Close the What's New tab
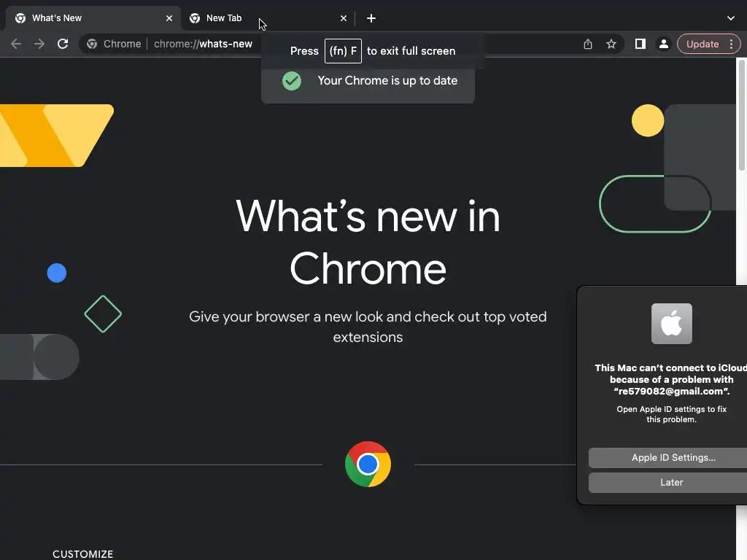This screenshot has width=747, height=560. click(169, 18)
